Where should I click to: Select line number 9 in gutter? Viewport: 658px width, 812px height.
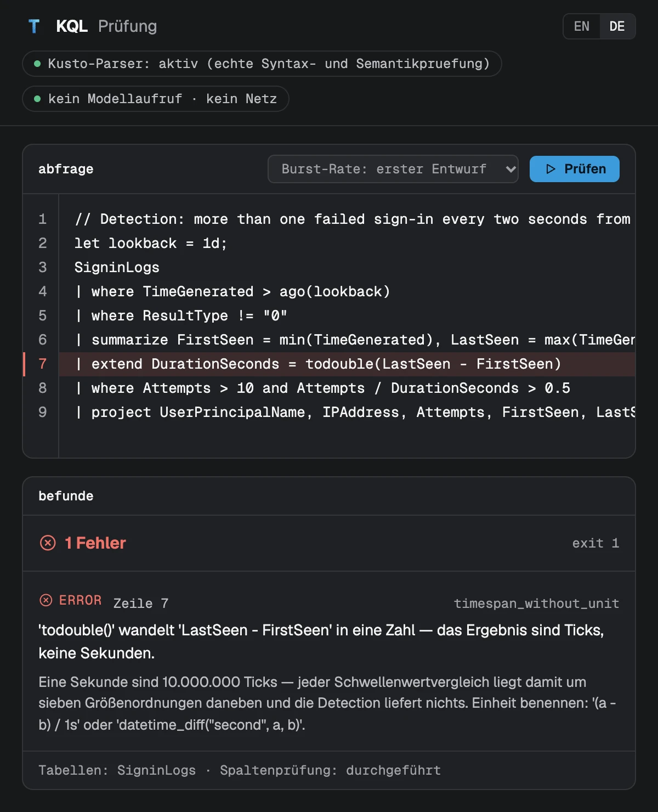pos(43,412)
